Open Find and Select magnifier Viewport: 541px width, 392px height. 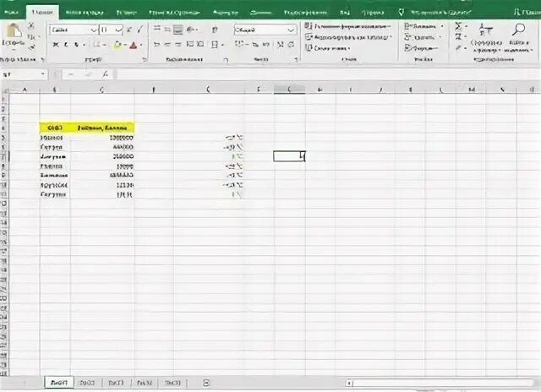click(518, 38)
